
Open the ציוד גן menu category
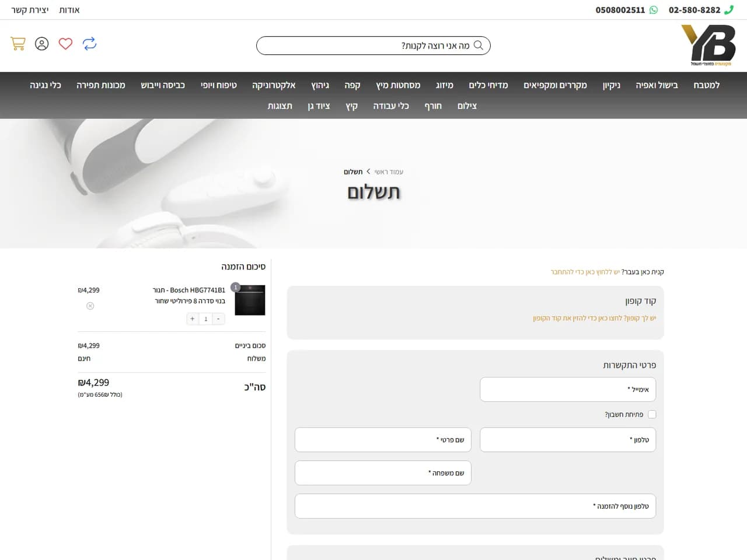coord(319,106)
